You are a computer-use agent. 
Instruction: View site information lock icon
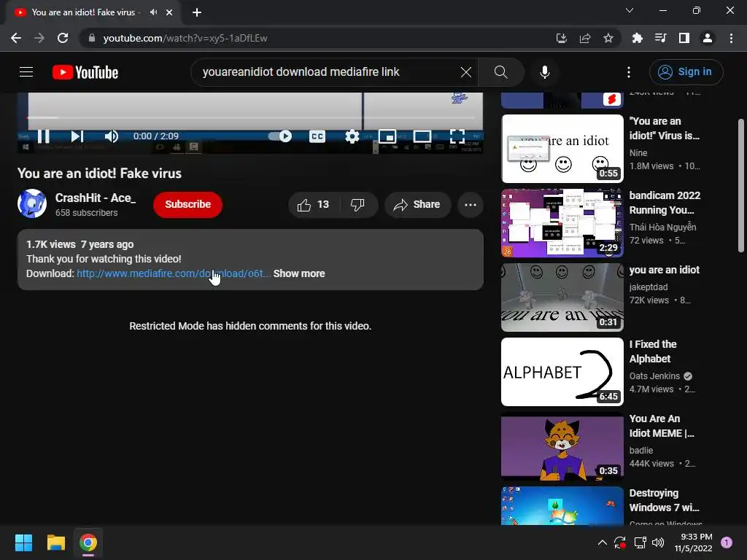pos(91,38)
